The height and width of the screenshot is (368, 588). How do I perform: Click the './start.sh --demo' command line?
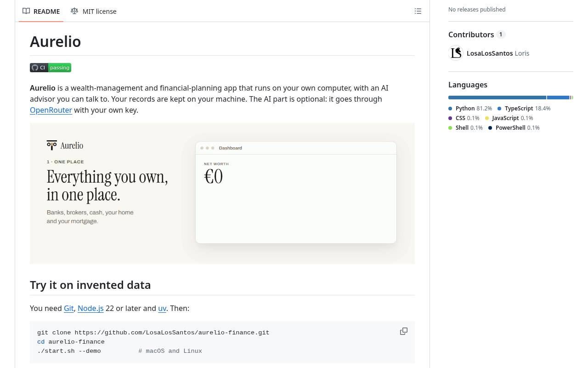[69, 351]
